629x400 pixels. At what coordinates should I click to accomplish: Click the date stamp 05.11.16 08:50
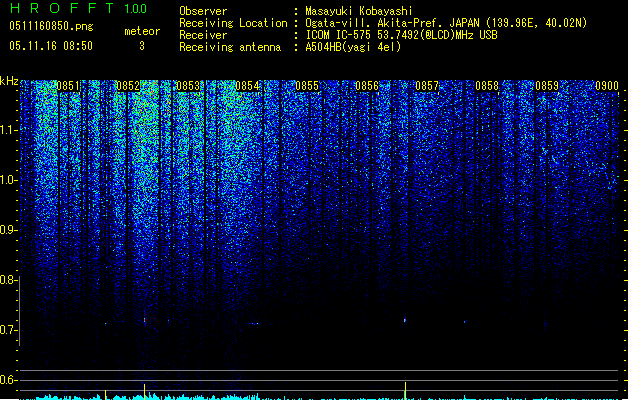[51, 46]
